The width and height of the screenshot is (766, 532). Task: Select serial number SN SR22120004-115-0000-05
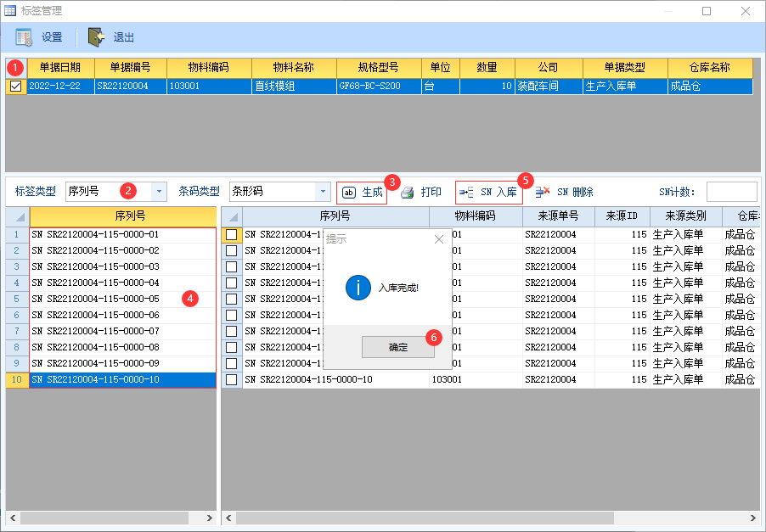pyautogui.click(x=95, y=299)
